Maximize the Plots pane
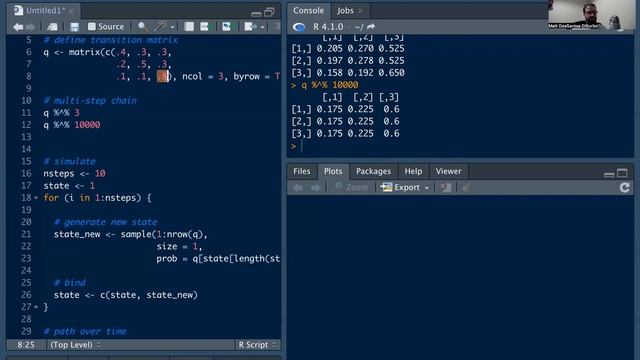This screenshot has width=640, height=360. (622, 173)
